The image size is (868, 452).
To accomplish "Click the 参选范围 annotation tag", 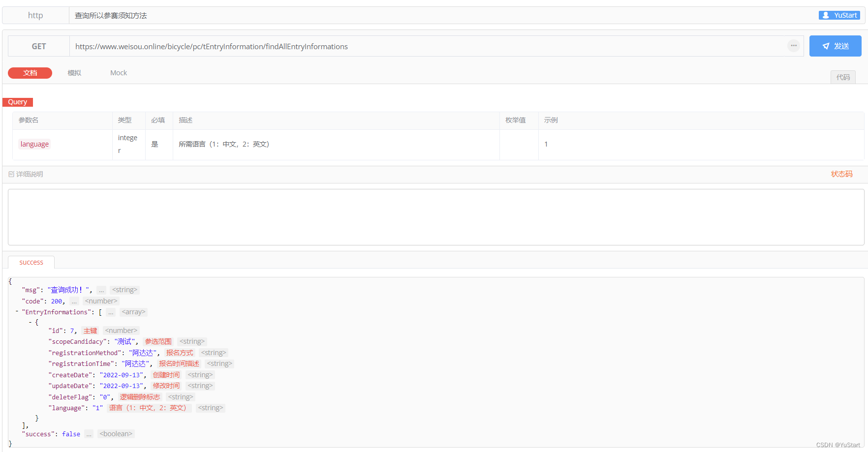I will point(158,341).
